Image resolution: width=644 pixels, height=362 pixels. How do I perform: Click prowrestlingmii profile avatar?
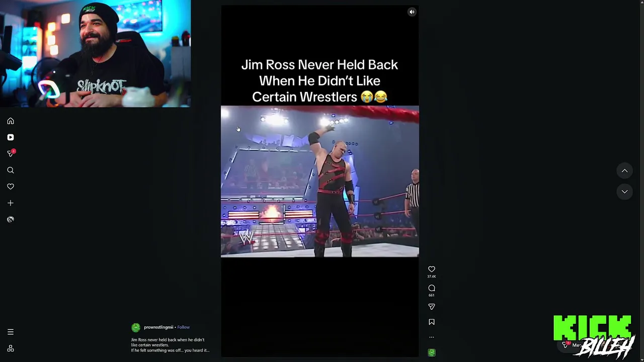pyautogui.click(x=136, y=328)
